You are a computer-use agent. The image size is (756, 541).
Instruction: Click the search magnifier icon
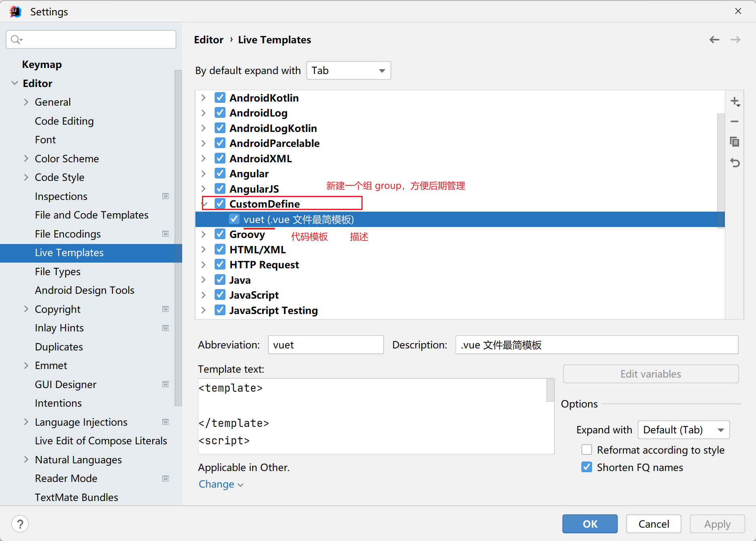coord(16,40)
